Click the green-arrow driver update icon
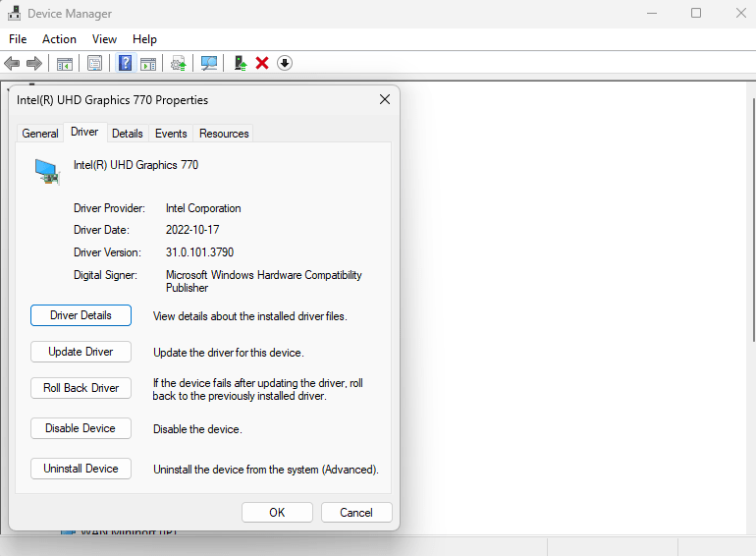The height and width of the screenshot is (556, 756). coord(241,63)
